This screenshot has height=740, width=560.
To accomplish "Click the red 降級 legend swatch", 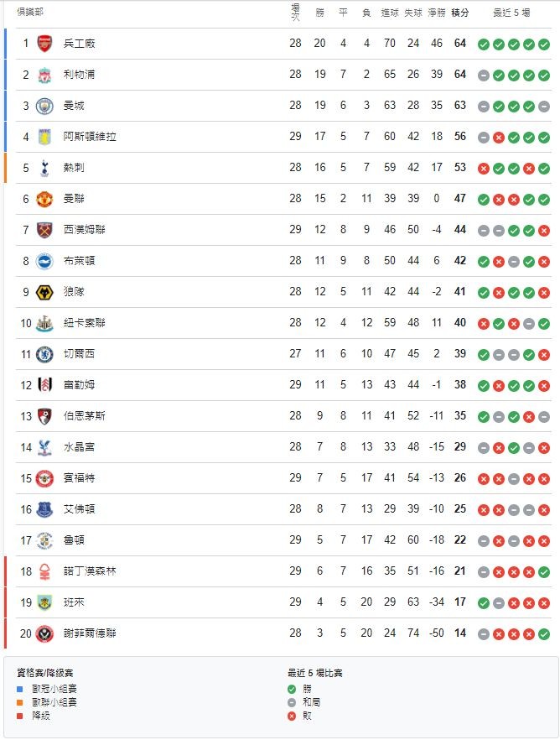I will 21,716.
